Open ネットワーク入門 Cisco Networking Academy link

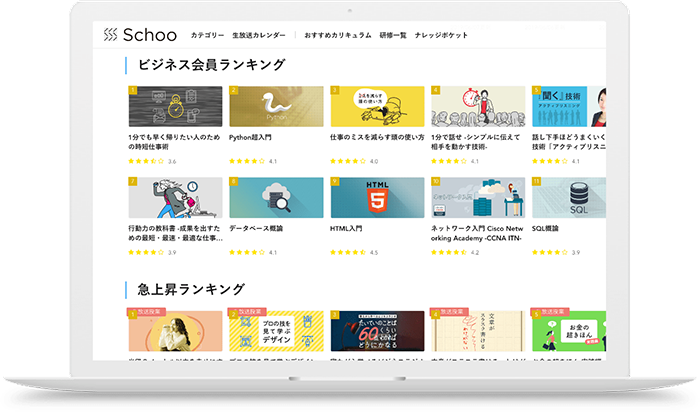(476, 233)
